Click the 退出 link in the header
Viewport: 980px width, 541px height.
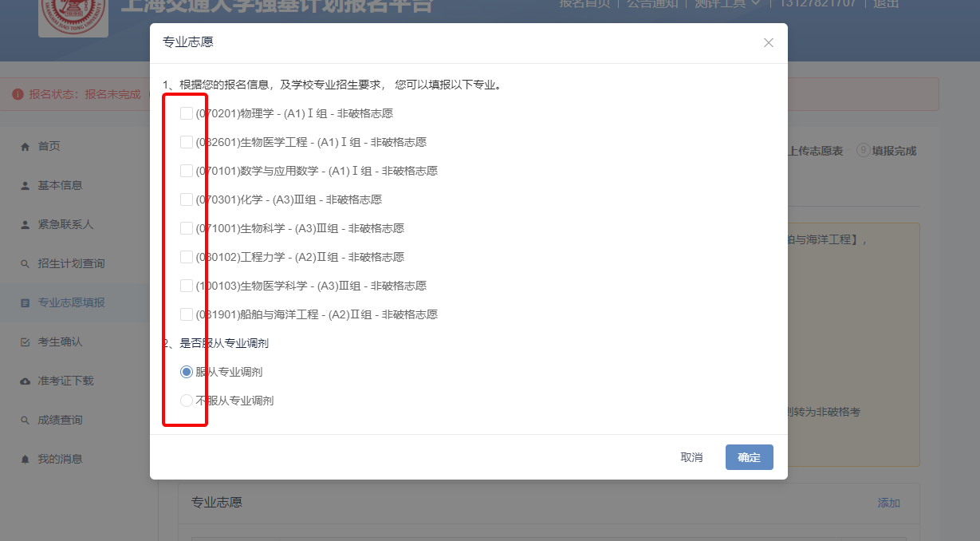(886, 3)
